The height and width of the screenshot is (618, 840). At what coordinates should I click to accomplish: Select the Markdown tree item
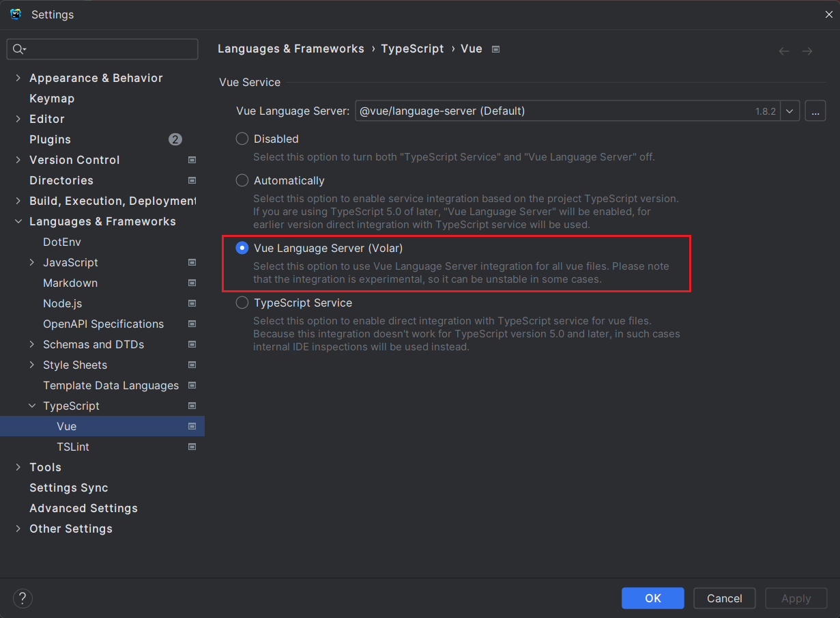[x=102, y=283]
